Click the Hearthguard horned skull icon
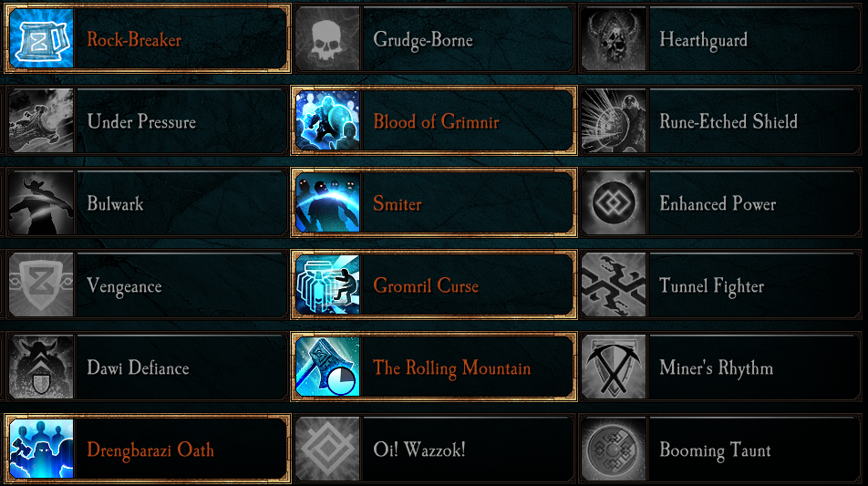This screenshot has width=868, height=486. pyautogui.click(x=614, y=38)
